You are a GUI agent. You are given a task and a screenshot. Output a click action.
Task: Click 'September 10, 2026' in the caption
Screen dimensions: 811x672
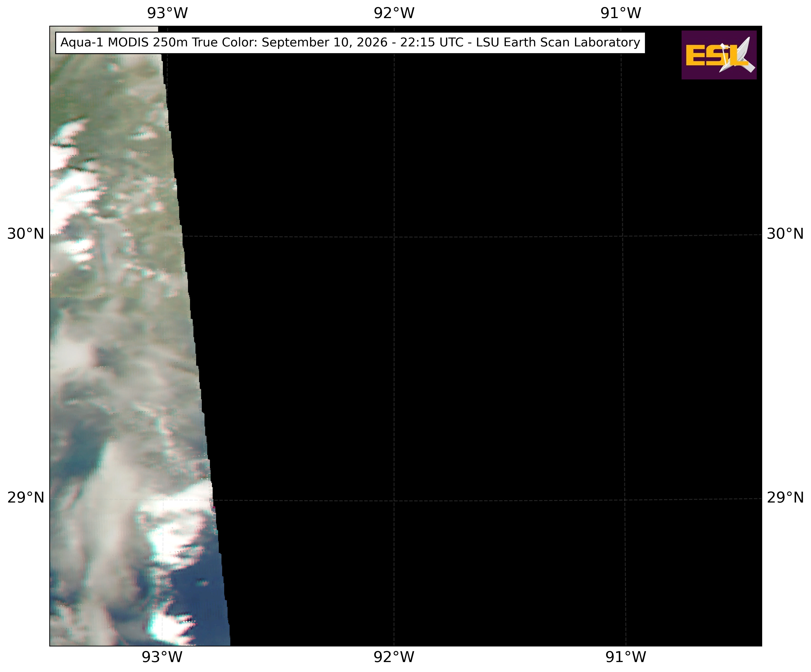pyautogui.click(x=324, y=43)
